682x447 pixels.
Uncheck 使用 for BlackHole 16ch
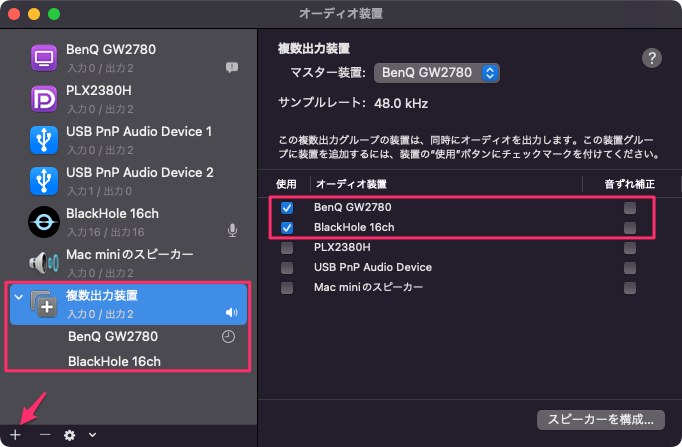287,228
